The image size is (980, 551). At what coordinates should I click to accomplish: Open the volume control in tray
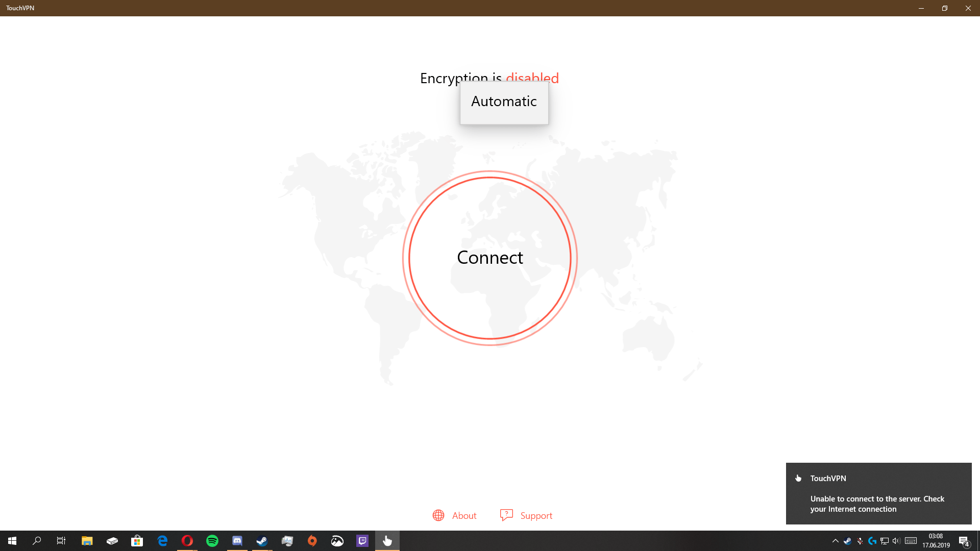896,541
